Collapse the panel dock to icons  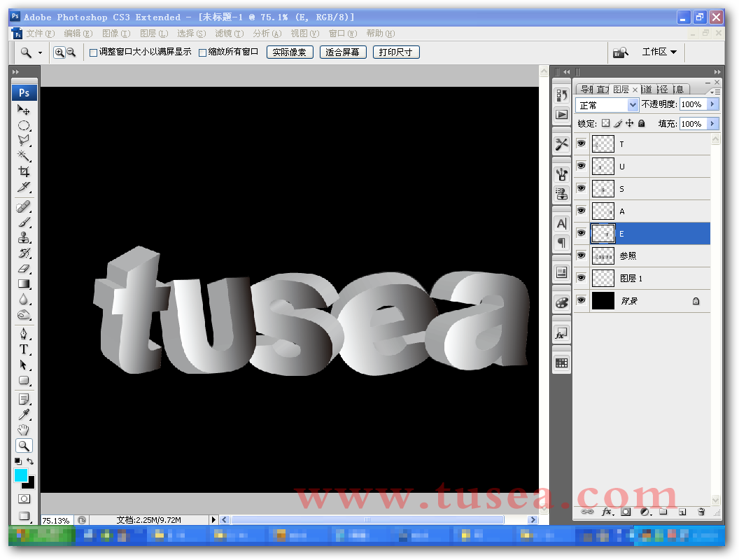(717, 71)
